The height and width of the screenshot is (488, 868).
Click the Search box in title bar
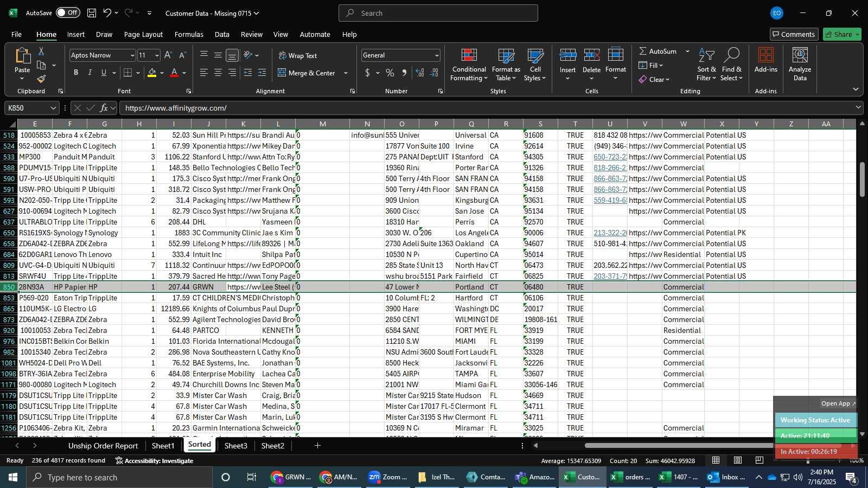[x=438, y=13]
